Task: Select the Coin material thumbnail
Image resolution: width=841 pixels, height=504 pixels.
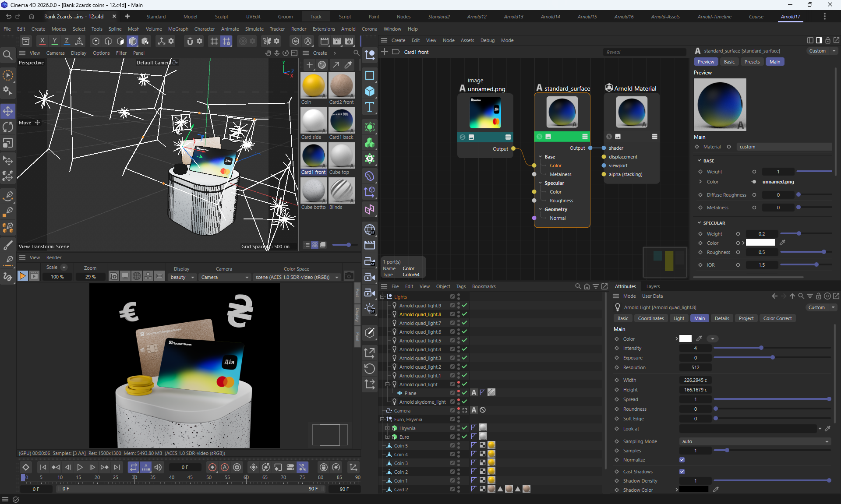Action: [313, 85]
